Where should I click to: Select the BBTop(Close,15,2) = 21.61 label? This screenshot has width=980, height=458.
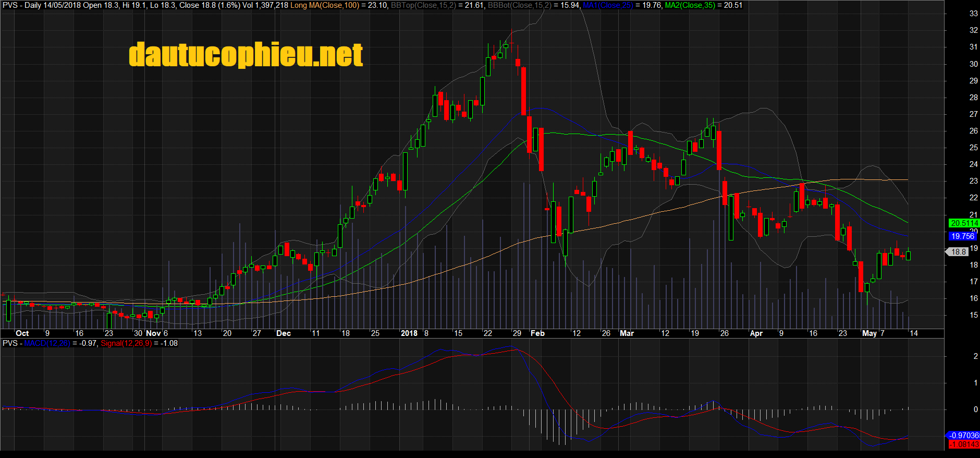[437, 5]
